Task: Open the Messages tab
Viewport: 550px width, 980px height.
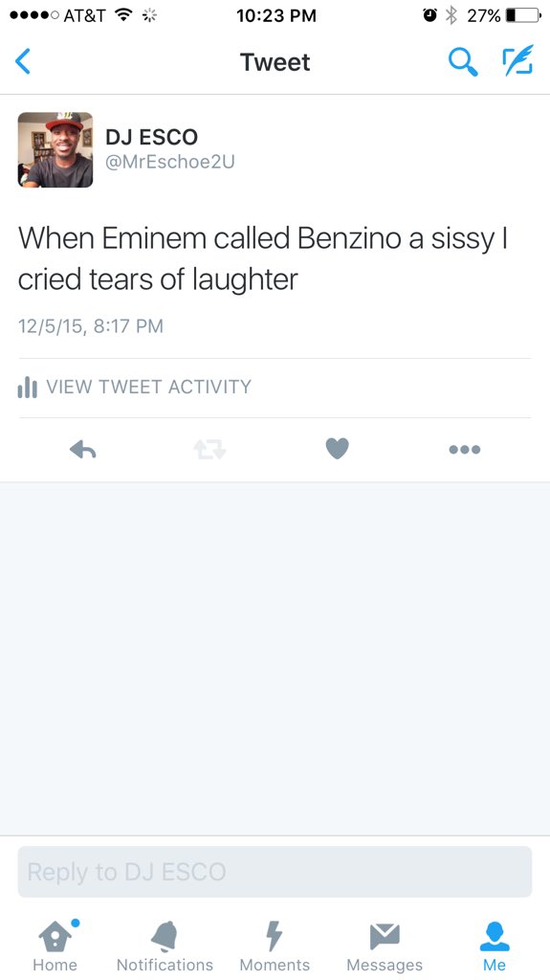Action: [x=385, y=945]
